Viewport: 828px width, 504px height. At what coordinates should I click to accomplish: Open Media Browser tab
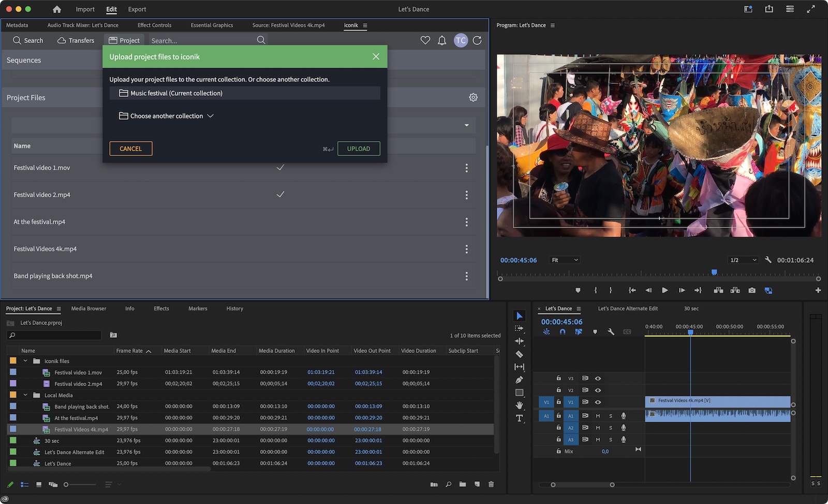[88, 308]
